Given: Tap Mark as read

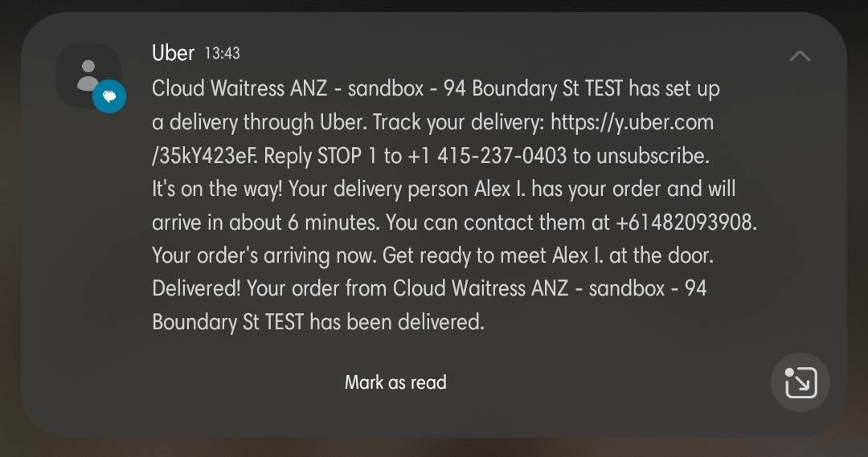Looking at the screenshot, I should (395, 382).
